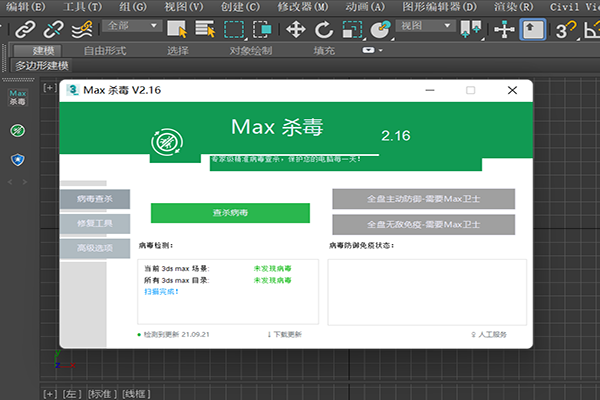Open the 工具(T) menu
This screenshot has height=400, width=600.
coord(82,7)
